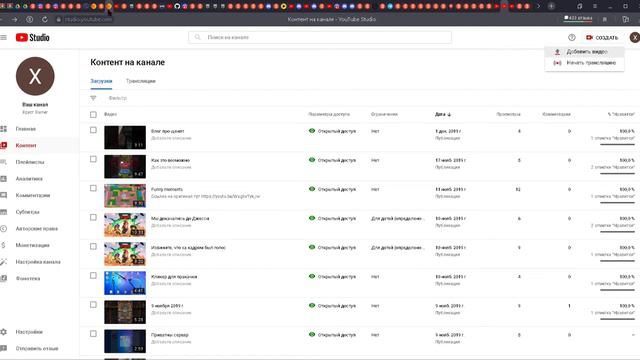Open Авторские права in sidebar
This screenshot has height=360, width=640.
(36, 229)
